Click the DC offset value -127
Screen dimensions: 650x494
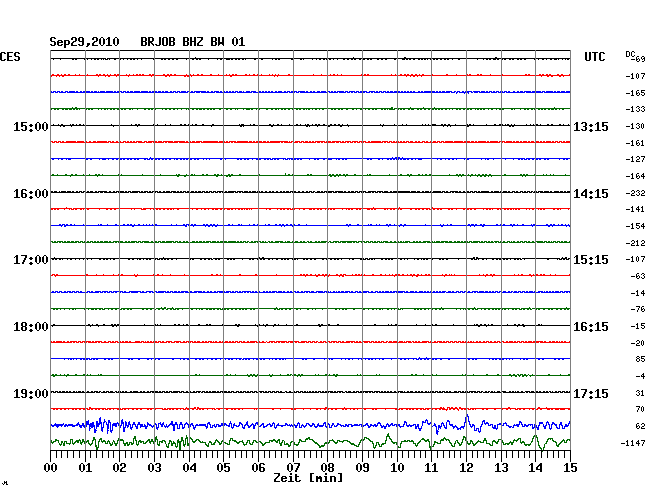tap(635, 159)
